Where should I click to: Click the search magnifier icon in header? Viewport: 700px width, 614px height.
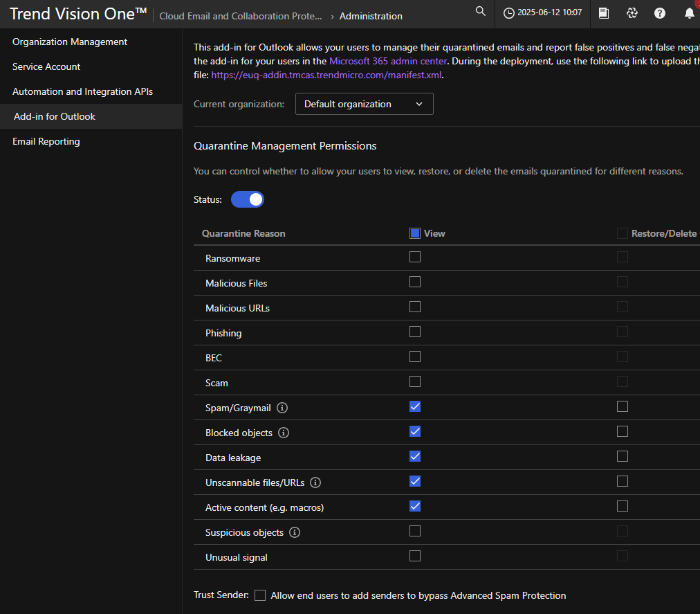(481, 12)
